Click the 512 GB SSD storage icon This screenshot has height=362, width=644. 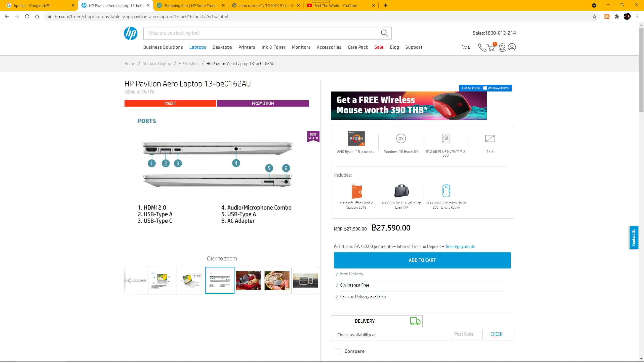click(x=446, y=139)
